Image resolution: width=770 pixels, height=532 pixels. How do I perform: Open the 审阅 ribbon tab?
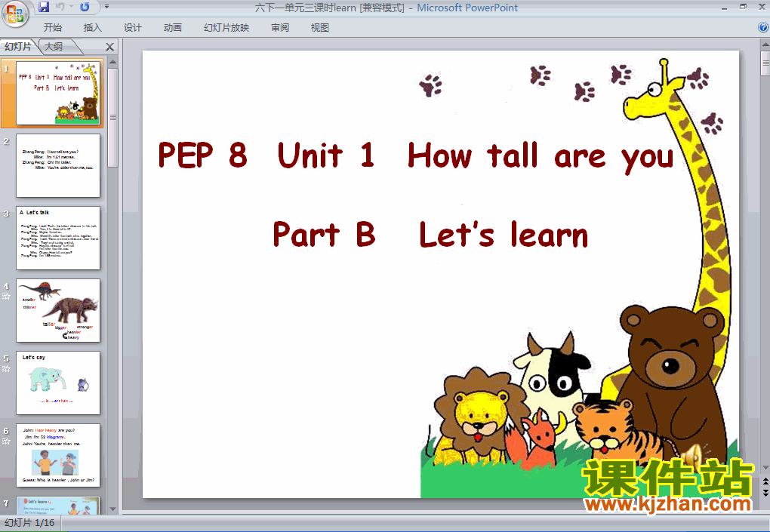(x=280, y=27)
